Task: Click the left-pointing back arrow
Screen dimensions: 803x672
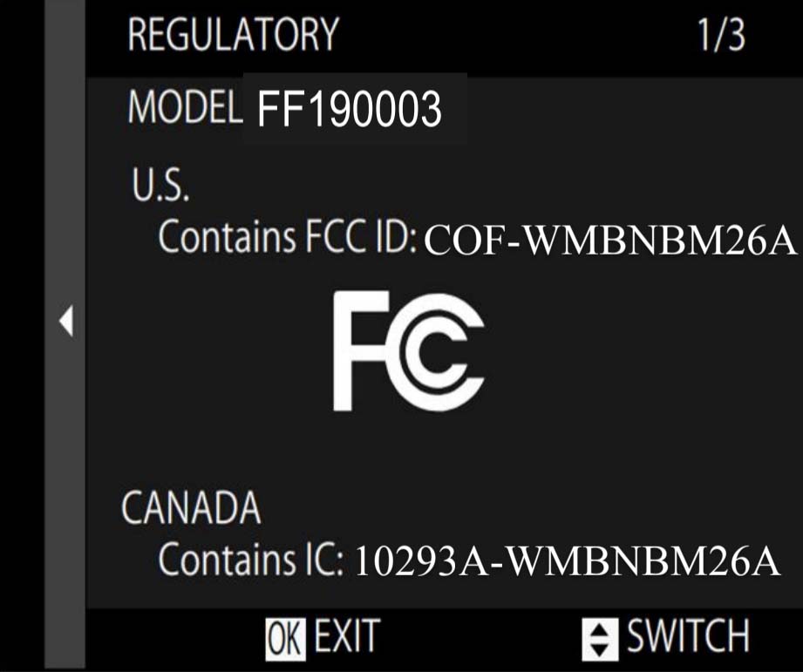Action: (66, 321)
